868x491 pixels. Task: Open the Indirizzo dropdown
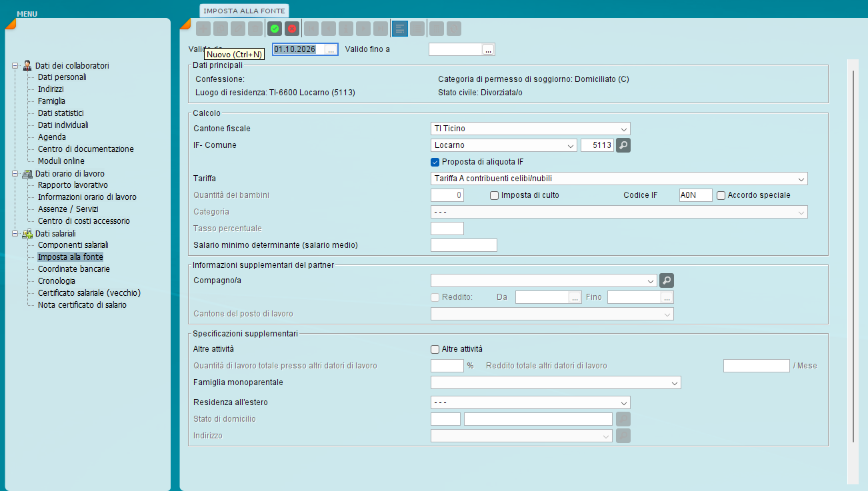(605, 436)
